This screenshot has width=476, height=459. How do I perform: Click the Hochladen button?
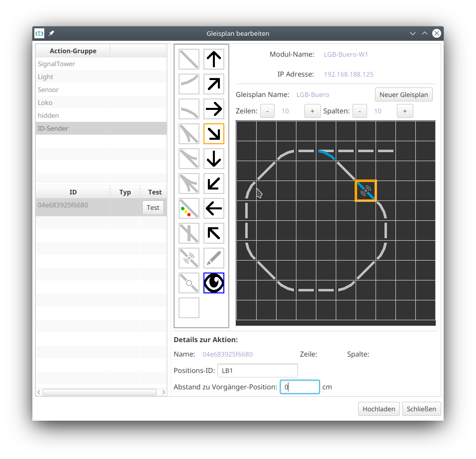tap(379, 409)
